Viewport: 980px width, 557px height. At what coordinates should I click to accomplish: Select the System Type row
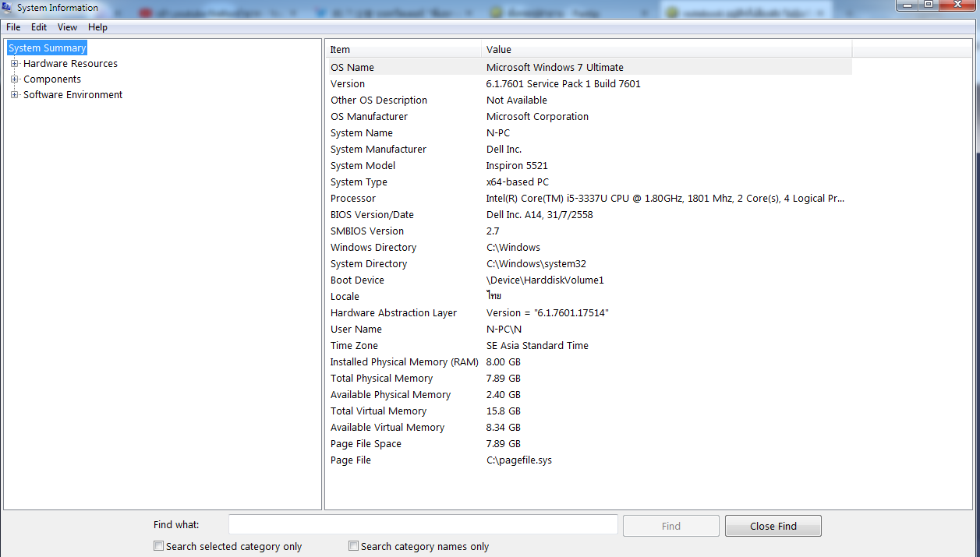589,182
